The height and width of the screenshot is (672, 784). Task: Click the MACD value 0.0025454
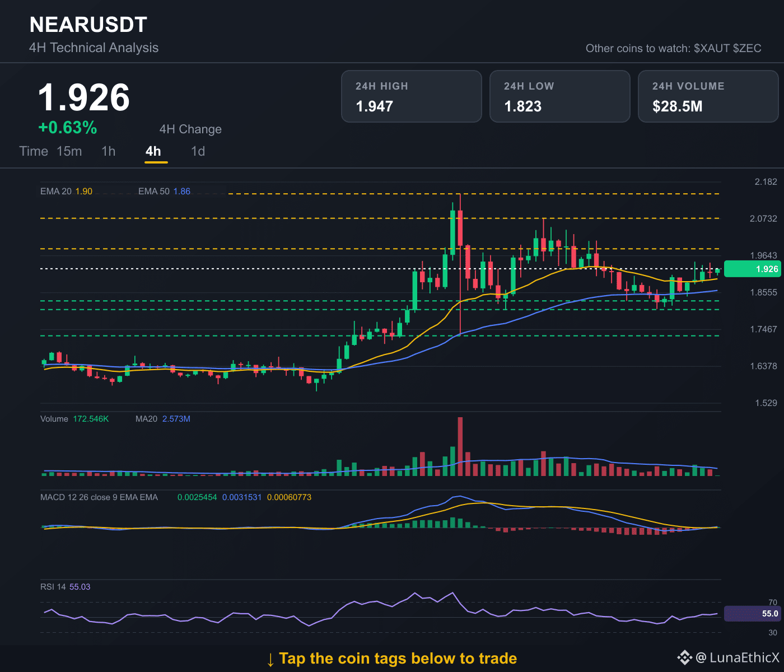tap(197, 497)
